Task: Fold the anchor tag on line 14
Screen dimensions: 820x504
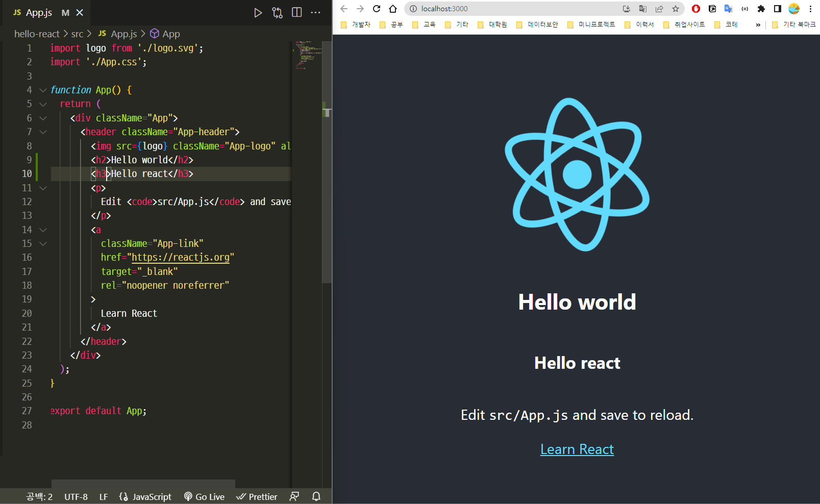Action: (x=43, y=230)
